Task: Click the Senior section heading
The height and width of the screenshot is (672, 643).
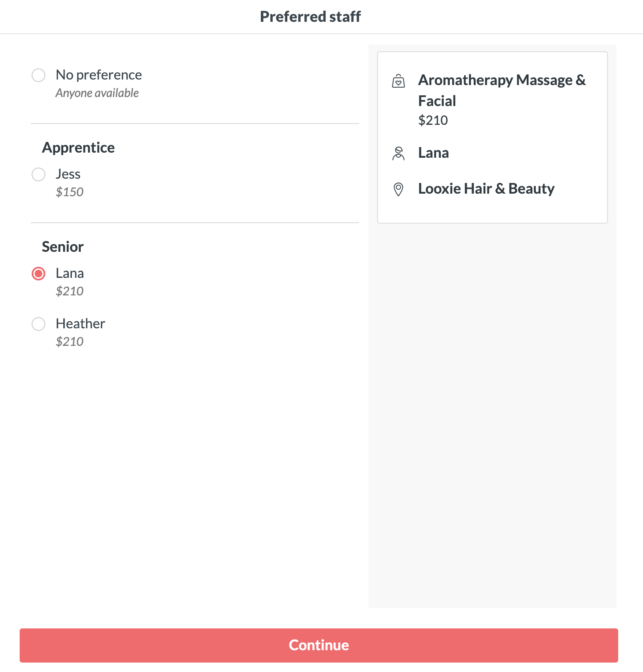Action: point(63,247)
